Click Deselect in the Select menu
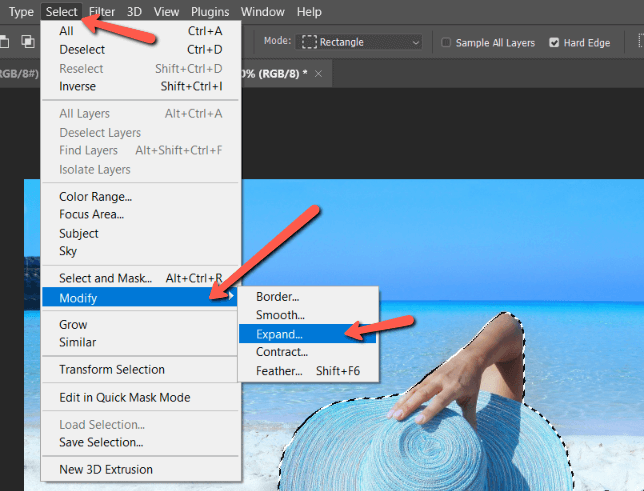The height and width of the screenshot is (491, 644). pyautogui.click(x=81, y=50)
